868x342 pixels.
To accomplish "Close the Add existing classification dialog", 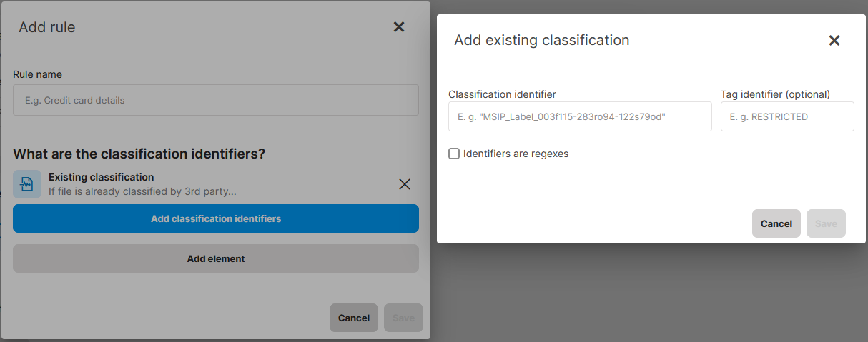I will click(834, 41).
